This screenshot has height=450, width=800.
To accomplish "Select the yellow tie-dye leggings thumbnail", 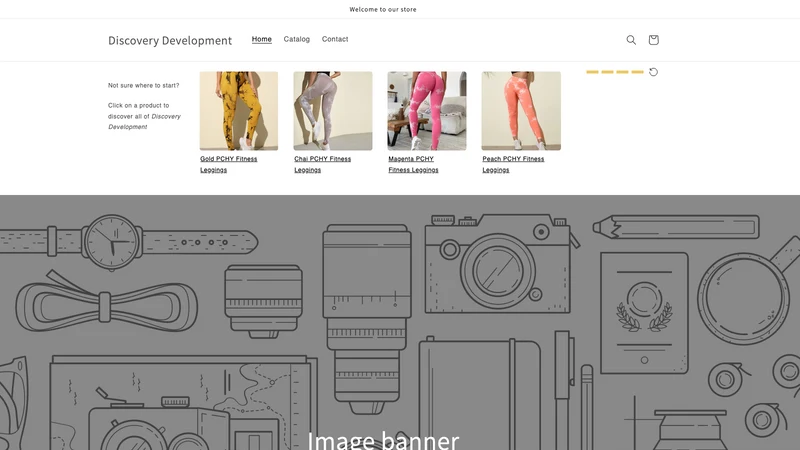I will 239,111.
